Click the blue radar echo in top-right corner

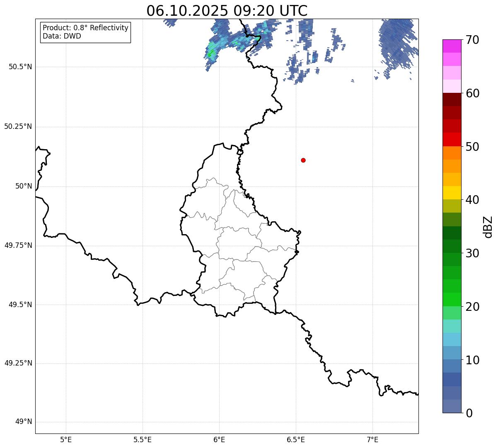pyautogui.click(x=398, y=44)
